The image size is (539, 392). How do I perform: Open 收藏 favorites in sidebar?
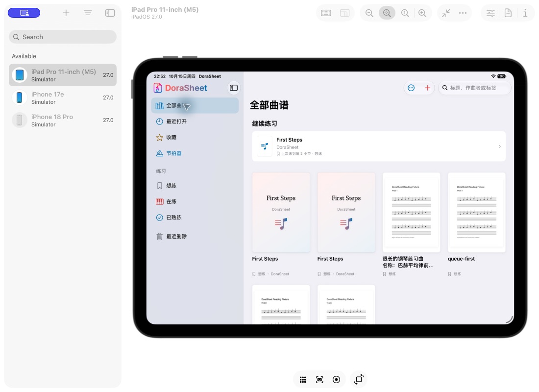coord(195,137)
